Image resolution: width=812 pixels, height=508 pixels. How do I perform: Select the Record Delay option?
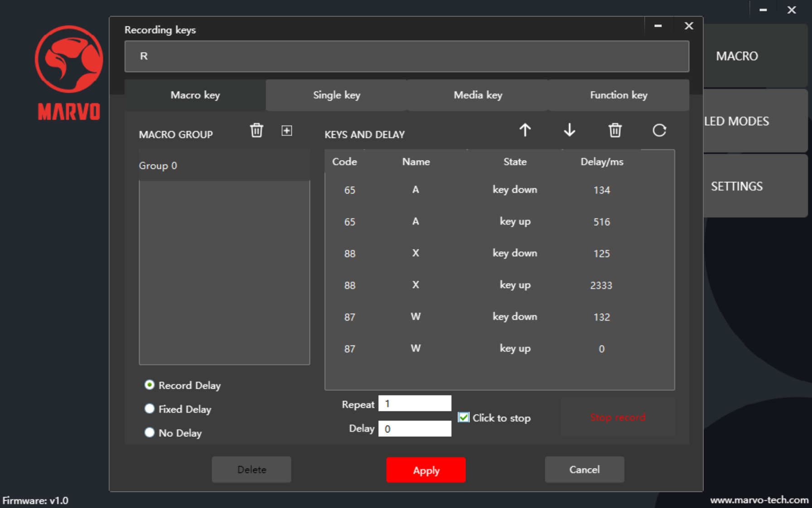coord(150,385)
